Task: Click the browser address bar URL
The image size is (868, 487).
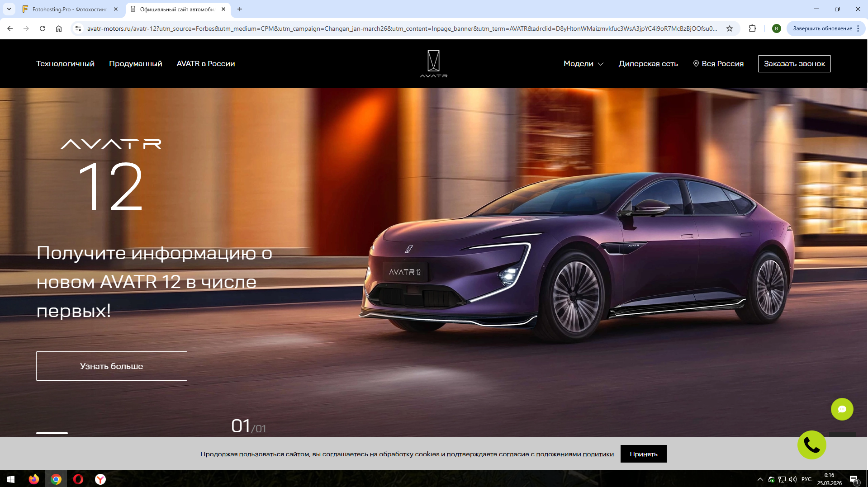Action: coord(402,28)
